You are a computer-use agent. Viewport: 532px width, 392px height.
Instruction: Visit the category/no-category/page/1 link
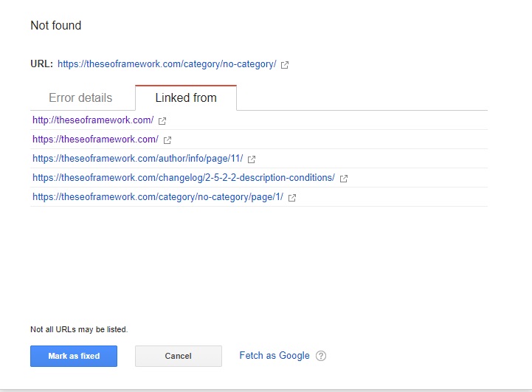(158, 196)
